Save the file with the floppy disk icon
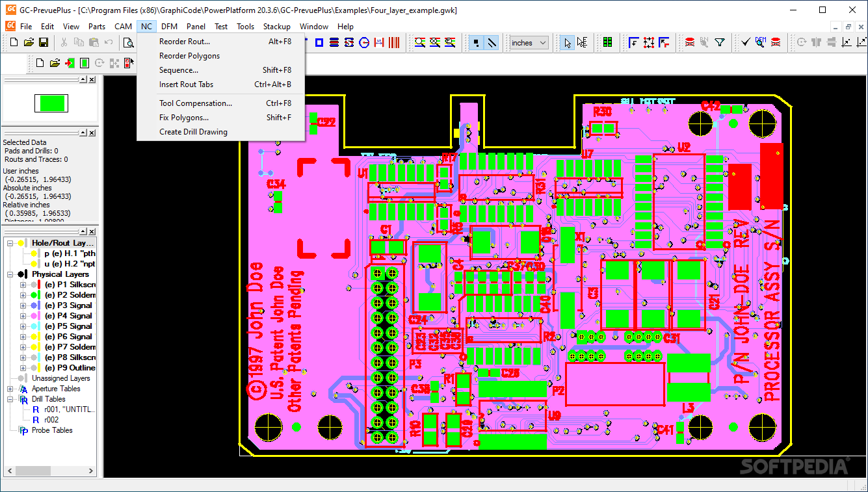This screenshot has height=492, width=868. (x=44, y=43)
